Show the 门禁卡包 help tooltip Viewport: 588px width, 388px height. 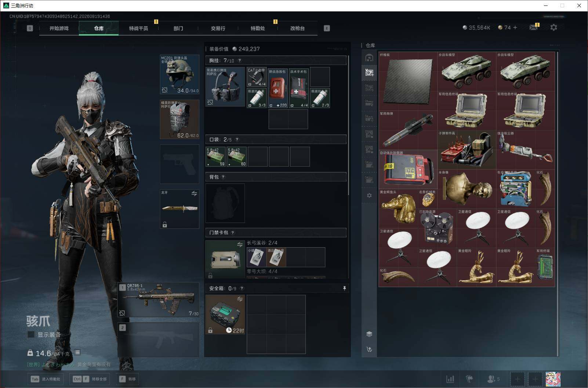click(233, 233)
